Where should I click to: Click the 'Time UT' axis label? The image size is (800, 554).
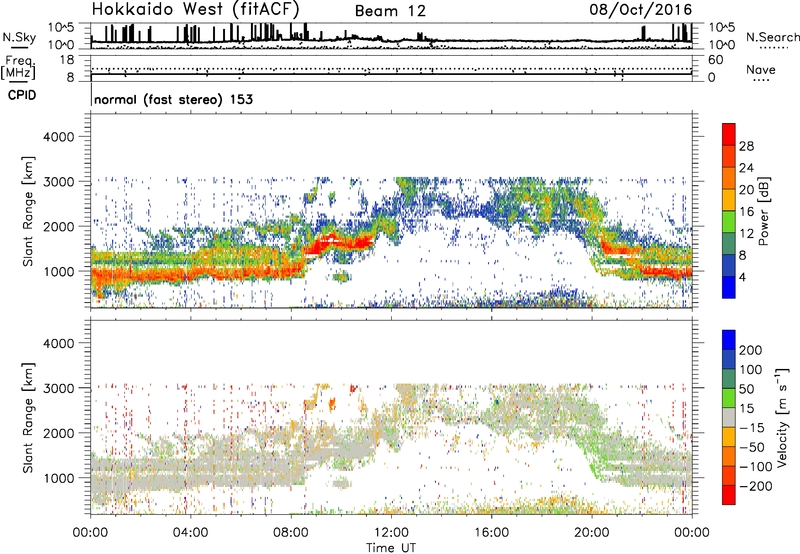[x=391, y=548]
